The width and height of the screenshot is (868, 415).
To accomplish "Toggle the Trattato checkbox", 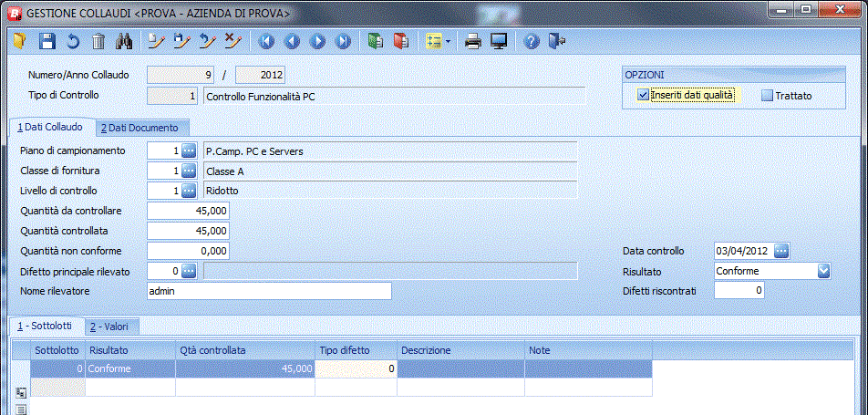I will click(767, 95).
